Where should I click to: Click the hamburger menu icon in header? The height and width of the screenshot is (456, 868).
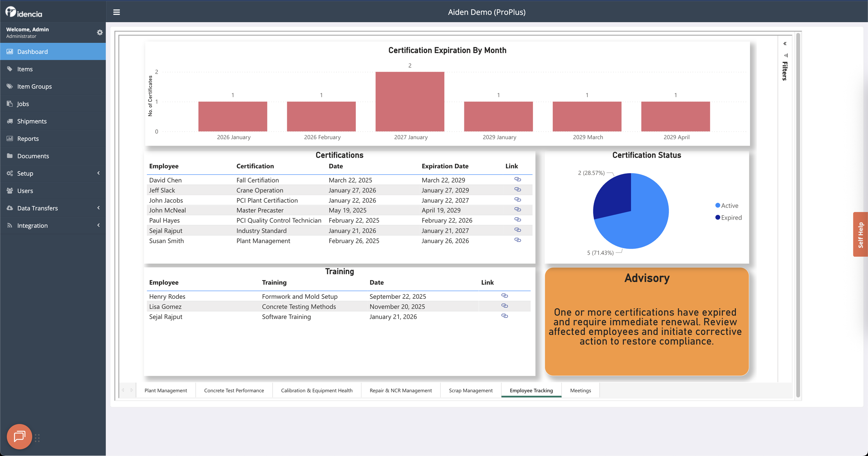117,12
